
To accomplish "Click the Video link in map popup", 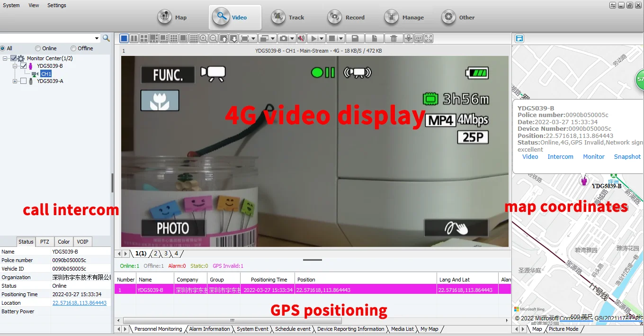I will (530, 157).
